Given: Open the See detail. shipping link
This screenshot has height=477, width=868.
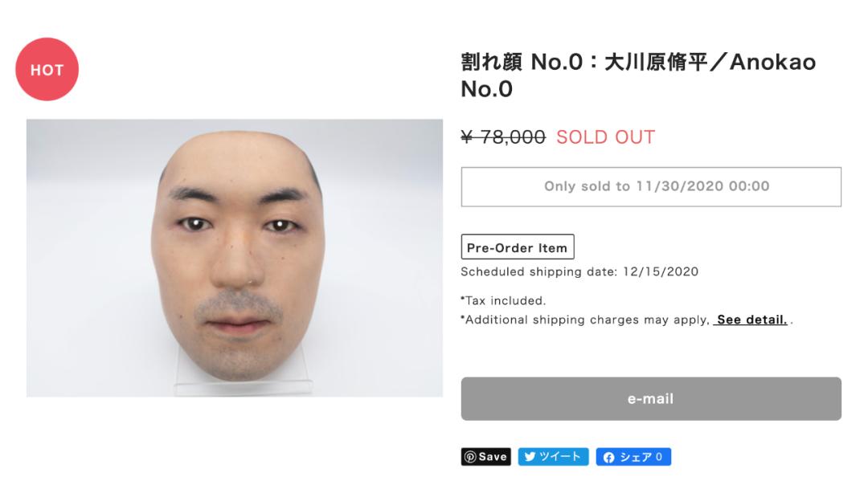Looking at the screenshot, I should click(752, 320).
